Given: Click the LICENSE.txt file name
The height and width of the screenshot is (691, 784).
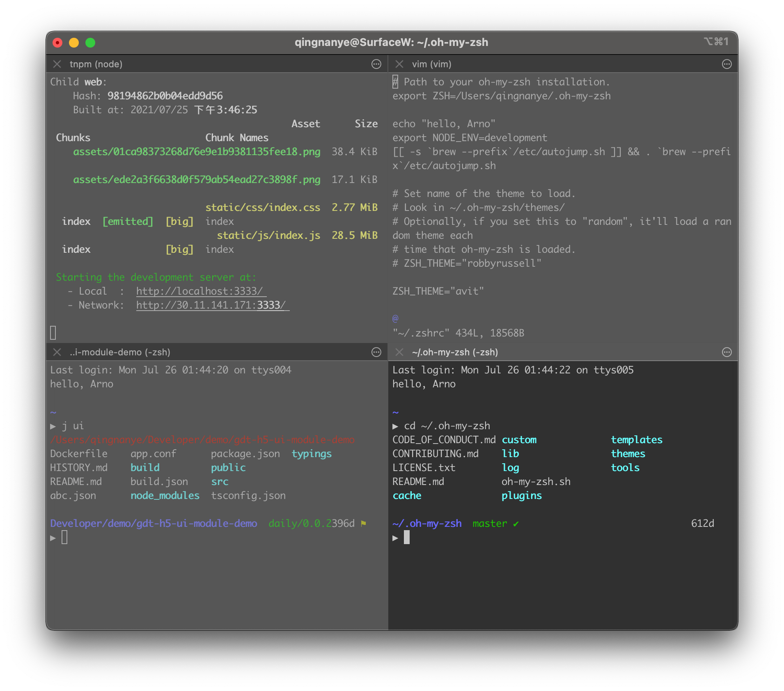Looking at the screenshot, I should click(x=424, y=468).
